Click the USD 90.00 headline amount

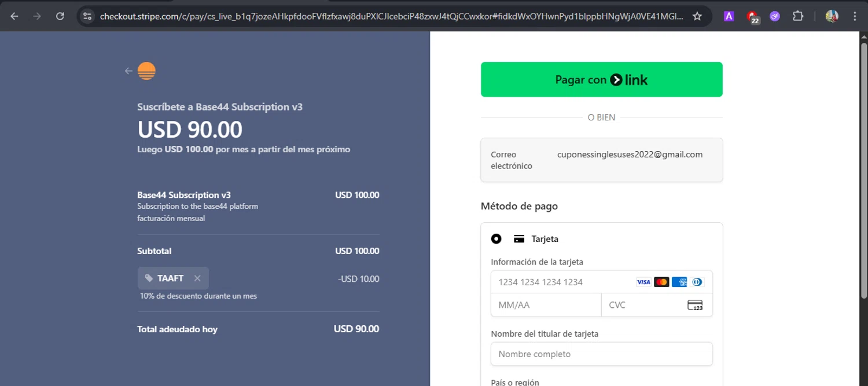point(190,130)
